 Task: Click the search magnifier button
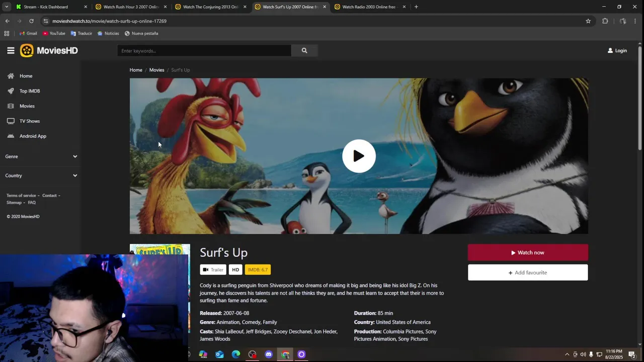click(304, 50)
